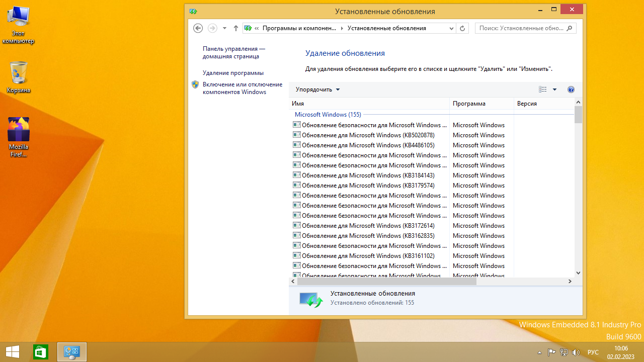Select Этот компьютер desktop icon
This screenshot has width=644, height=362.
(18, 25)
